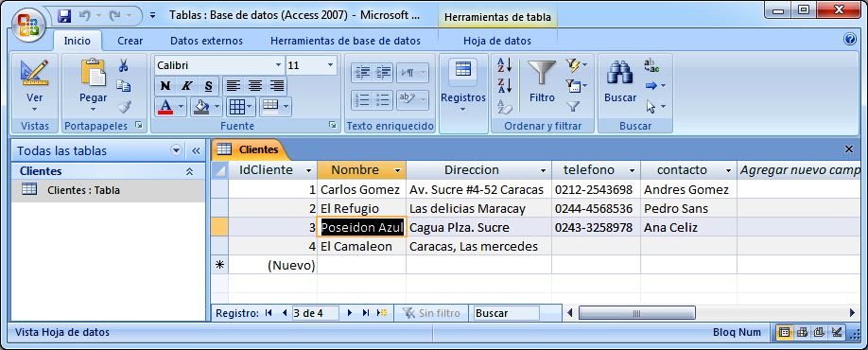Click the Replace ab-ac icon
This screenshot has height=350, width=868.
[x=651, y=65]
